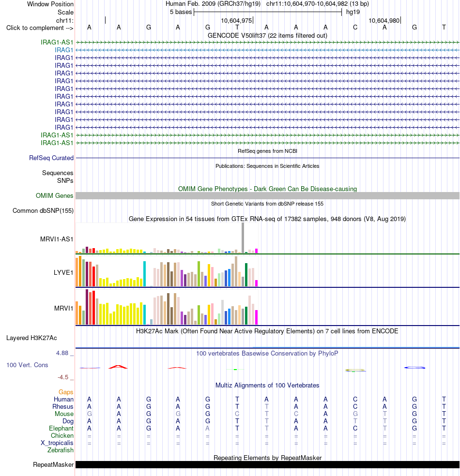Click the tall gray bar in MRVI1-AS1 chart
Image resolution: width=460 pixels, height=476 pixels.
click(x=243, y=238)
